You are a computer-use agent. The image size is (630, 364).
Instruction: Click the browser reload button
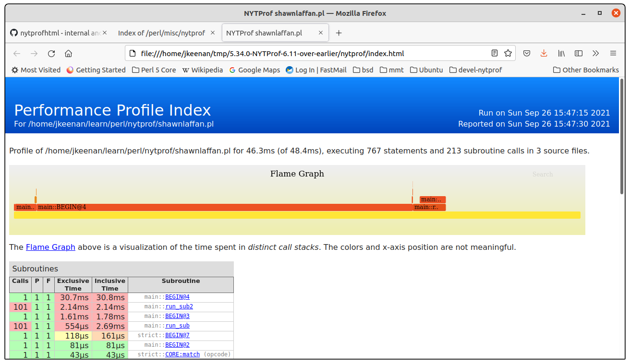(51, 53)
